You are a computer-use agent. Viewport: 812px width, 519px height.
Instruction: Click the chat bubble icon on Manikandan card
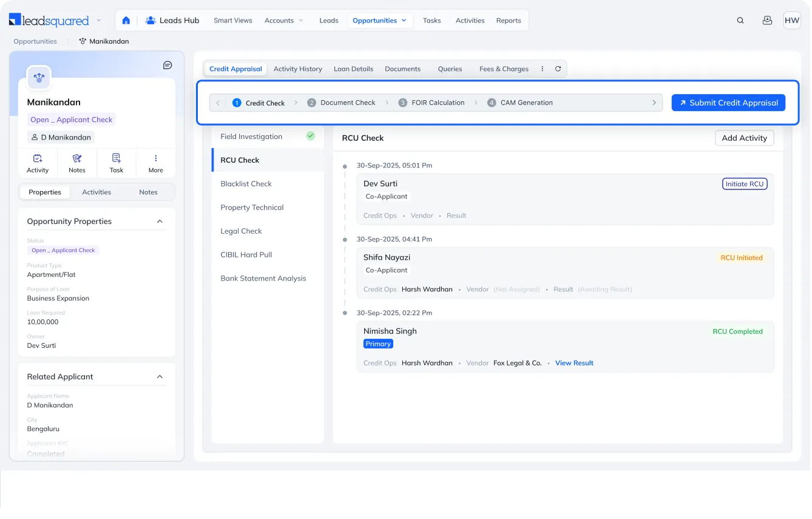click(x=167, y=66)
